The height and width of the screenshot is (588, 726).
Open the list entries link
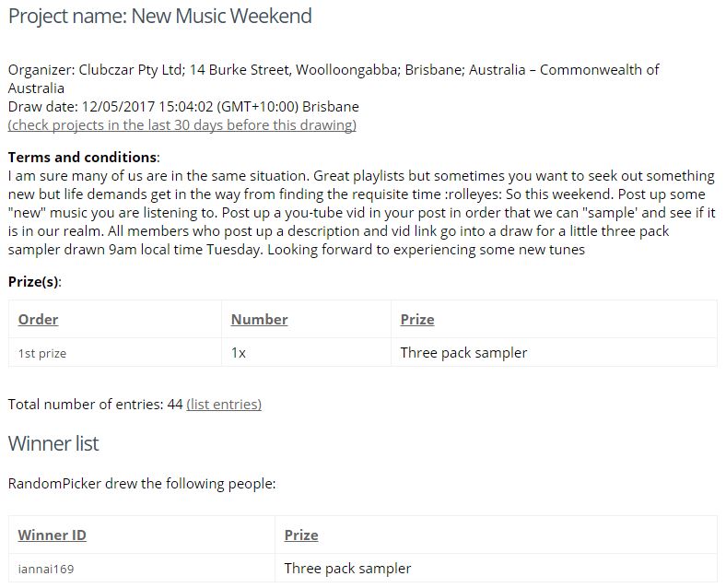[x=224, y=405]
